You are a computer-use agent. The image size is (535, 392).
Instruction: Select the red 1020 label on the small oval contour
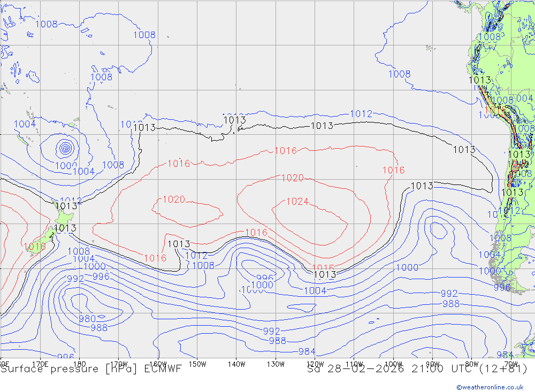point(174,199)
